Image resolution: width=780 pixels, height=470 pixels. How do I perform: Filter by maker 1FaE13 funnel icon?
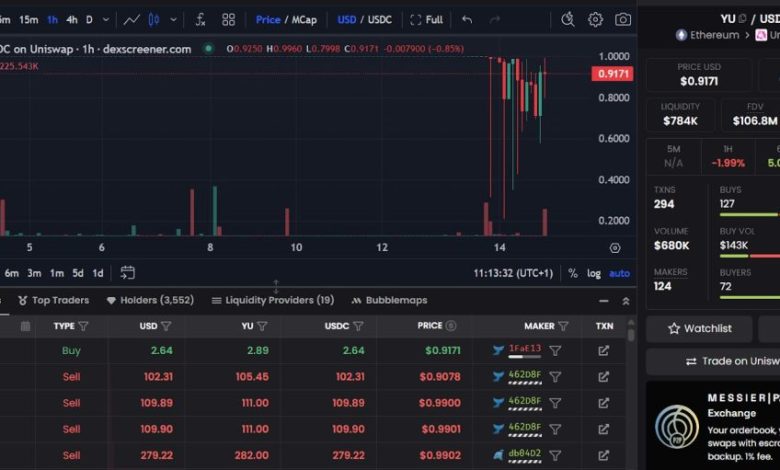pos(555,350)
